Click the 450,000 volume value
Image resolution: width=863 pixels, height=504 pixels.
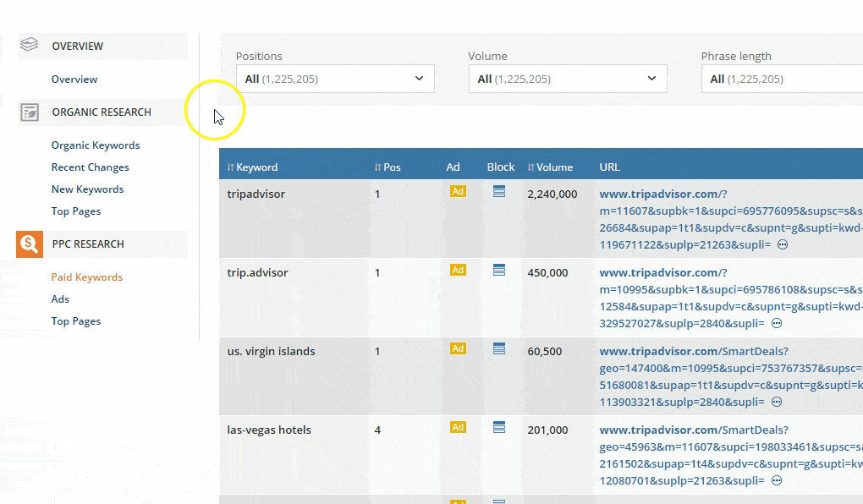coord(547,273)
